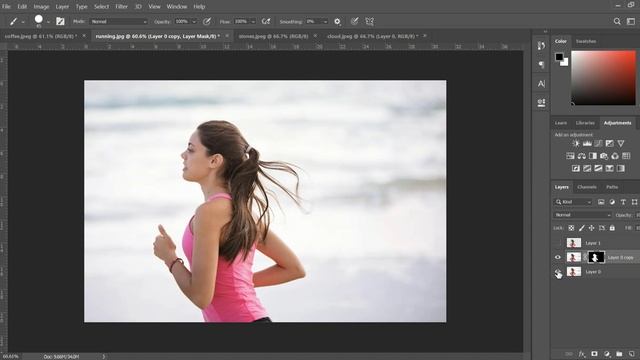The height and width of the screenshot is (360, 640).
Task: Open the Libraries tab
Action: pyautogui.click(x=585, y=123)
